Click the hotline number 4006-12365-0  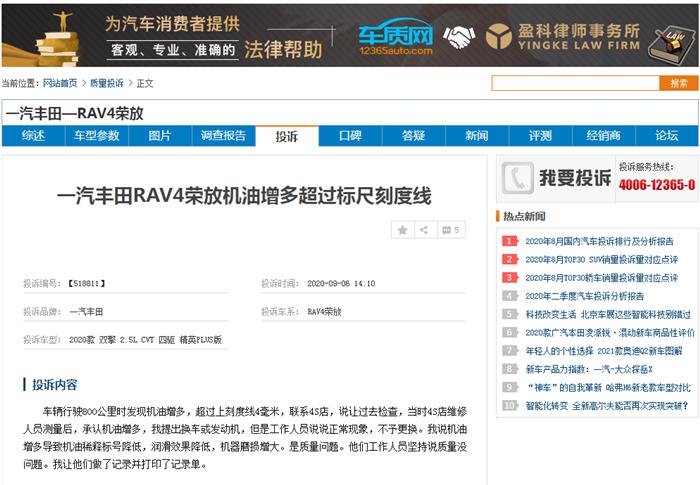click(657, 184)
